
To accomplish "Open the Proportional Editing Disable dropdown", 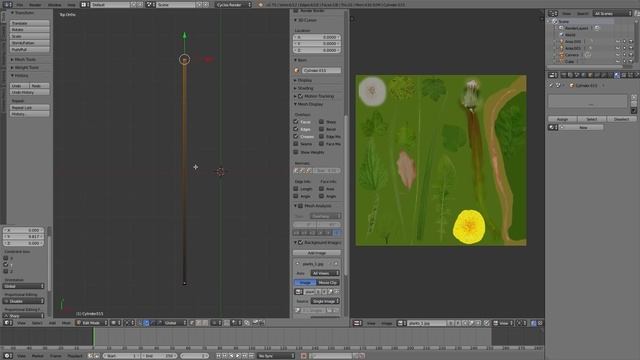I will 24,301.
